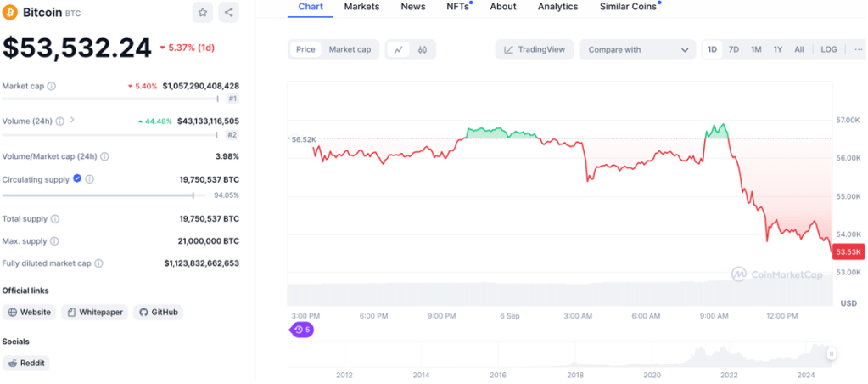
Task: Click the Circulating supply info icon
Action: [90, 179]
